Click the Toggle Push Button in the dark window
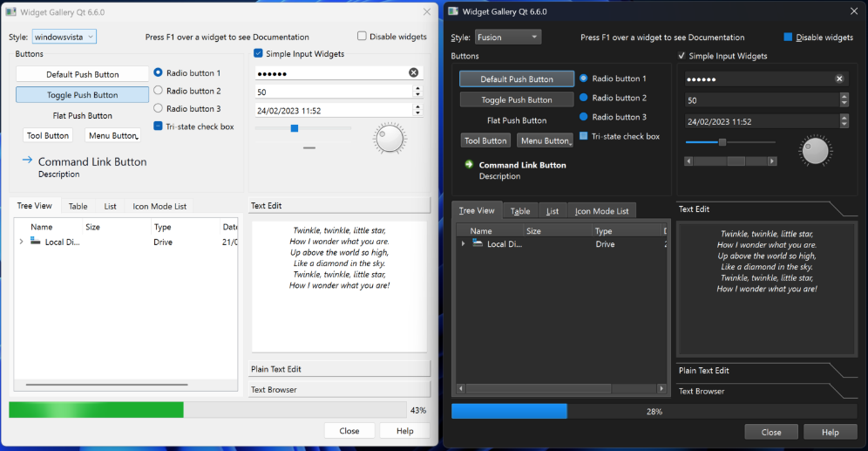868x451 pixels. 517,99
